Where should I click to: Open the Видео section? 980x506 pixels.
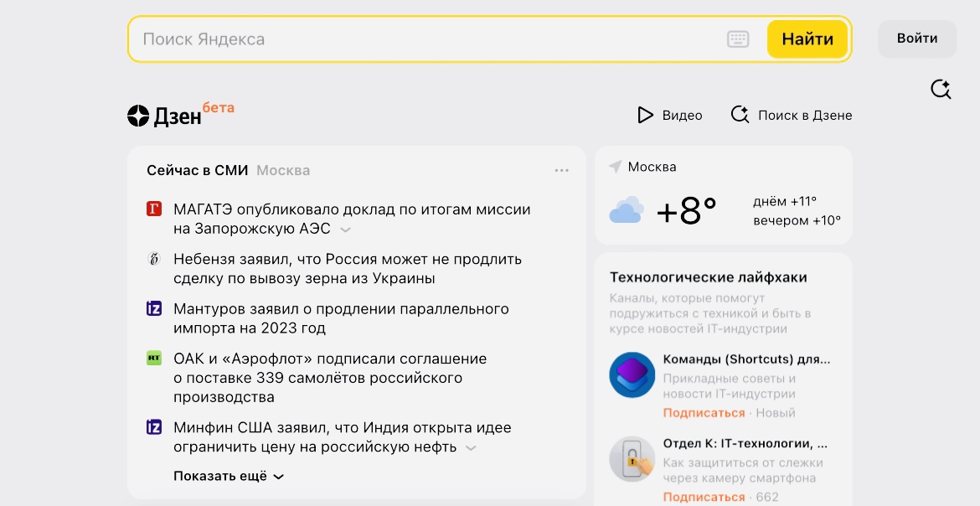[669, 115]
